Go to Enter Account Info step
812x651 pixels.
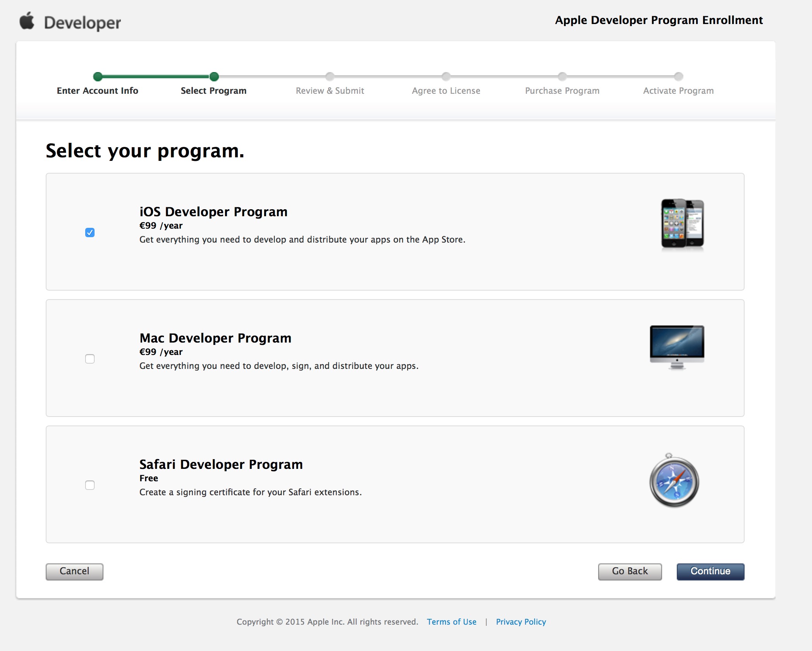(x=98, y=91)
